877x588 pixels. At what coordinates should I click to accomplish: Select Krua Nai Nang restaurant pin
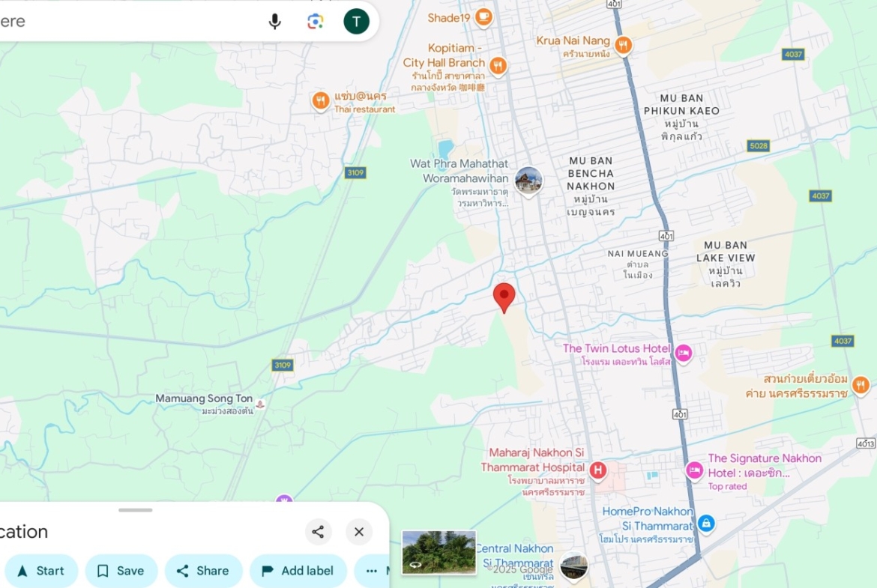point(623,45)
